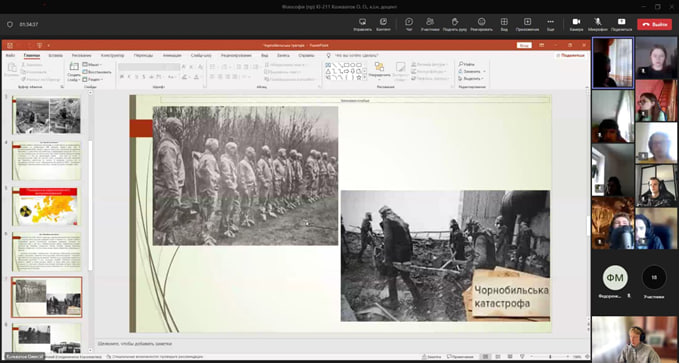The image size is (680, 364).
Task: Click the Share button in PowerPoint
Action: pyautogui.click(x=570, y=56)
